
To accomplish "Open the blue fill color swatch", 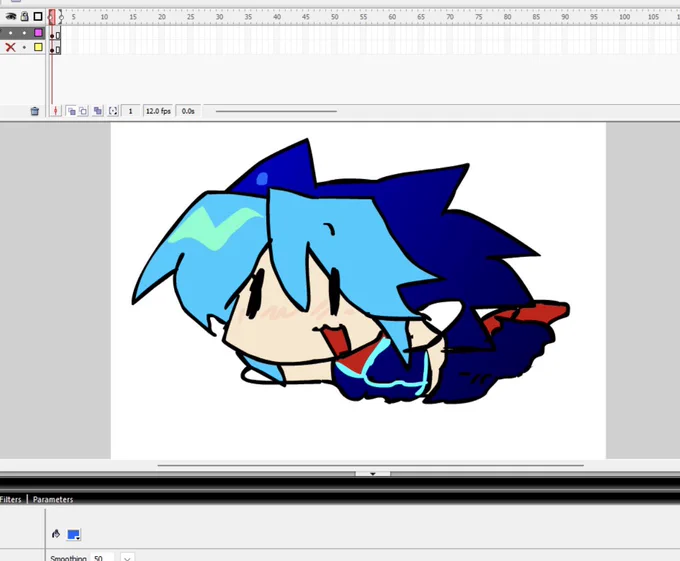I will (73, 535).
